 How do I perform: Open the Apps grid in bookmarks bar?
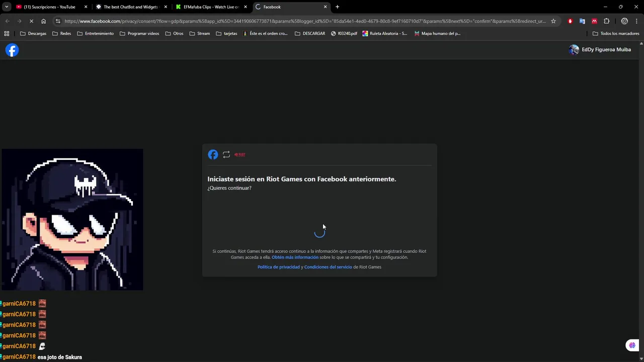tap(7, 34)
